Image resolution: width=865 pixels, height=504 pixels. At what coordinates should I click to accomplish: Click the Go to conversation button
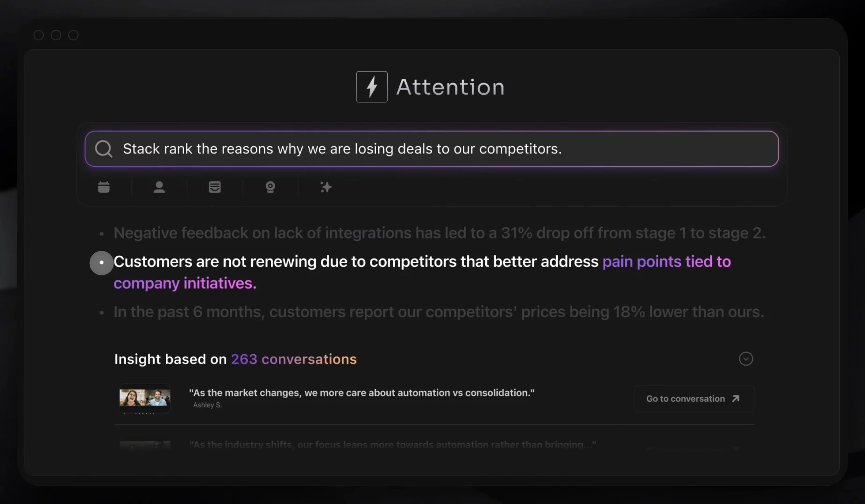(x=685, y=399)
